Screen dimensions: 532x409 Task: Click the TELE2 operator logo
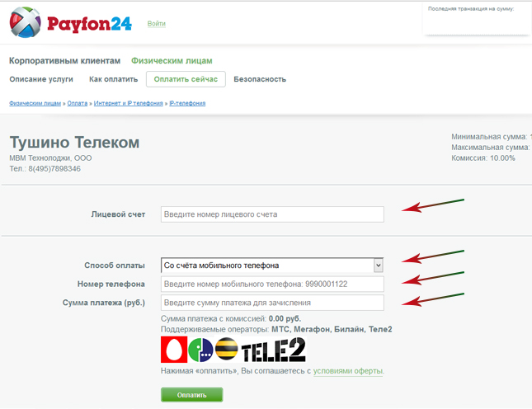tap(274, 350)
